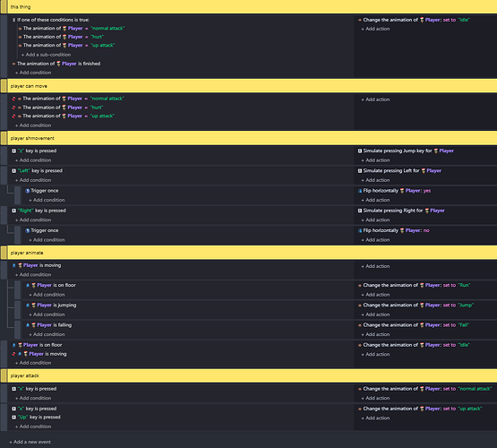This screenshot has height=448, width=497.
Task: Toggle the invert icon on the inverted "up attack" condition
Action: tap(13, 116)
